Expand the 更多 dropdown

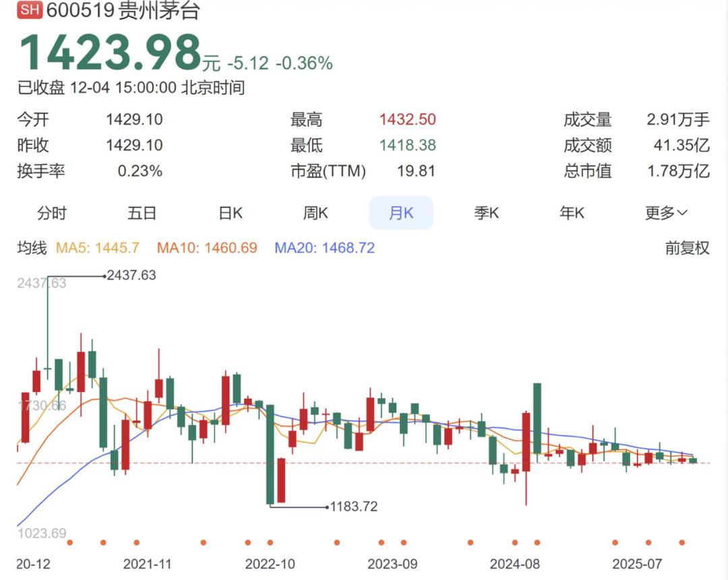666,214
